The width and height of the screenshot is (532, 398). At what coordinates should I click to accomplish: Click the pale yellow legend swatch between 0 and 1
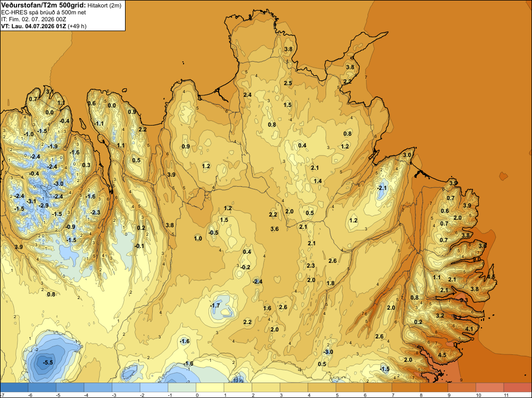pyautogui.click(x=210, y=387)
